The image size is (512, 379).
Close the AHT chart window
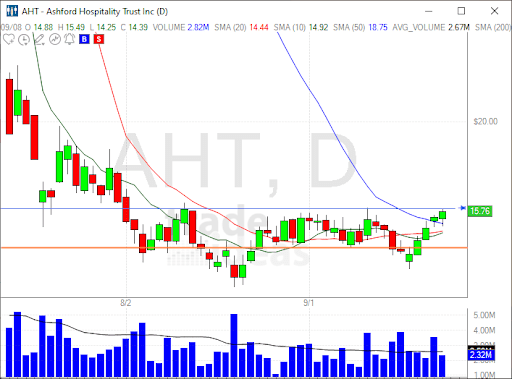[x=494, y=11]
